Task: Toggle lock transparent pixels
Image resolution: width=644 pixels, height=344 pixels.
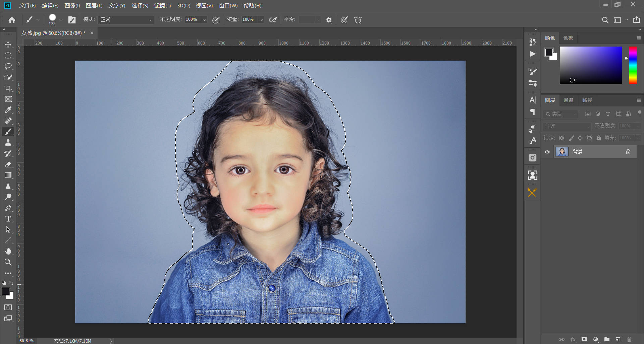Action: click(x=562, y=138)
